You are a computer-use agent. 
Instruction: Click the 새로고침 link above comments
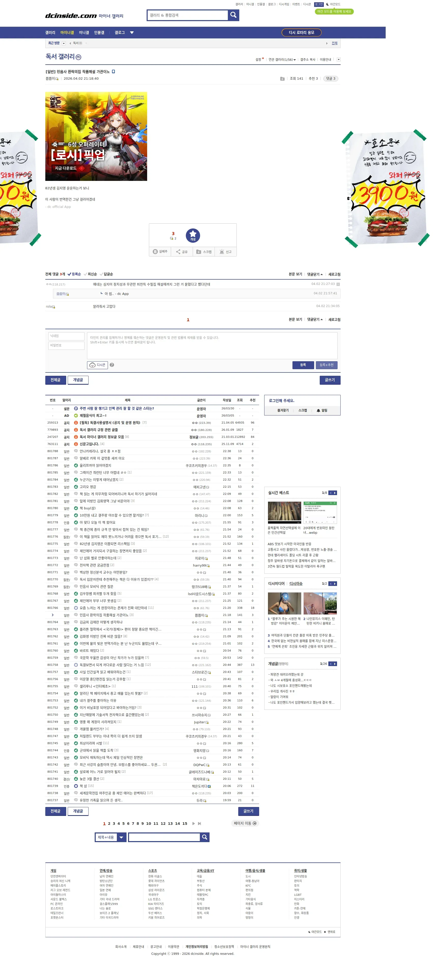[x=334, y=274]
